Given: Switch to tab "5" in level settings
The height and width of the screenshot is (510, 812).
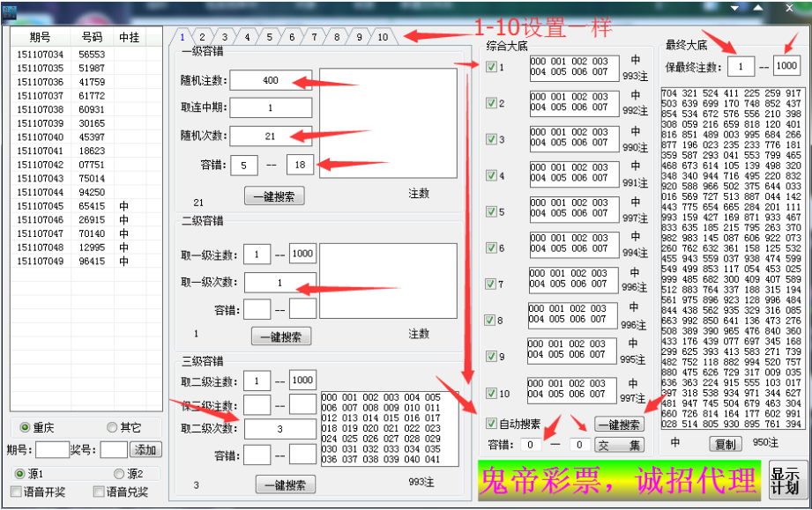Looking at the screenshot, I should click(x=269, y=37).
